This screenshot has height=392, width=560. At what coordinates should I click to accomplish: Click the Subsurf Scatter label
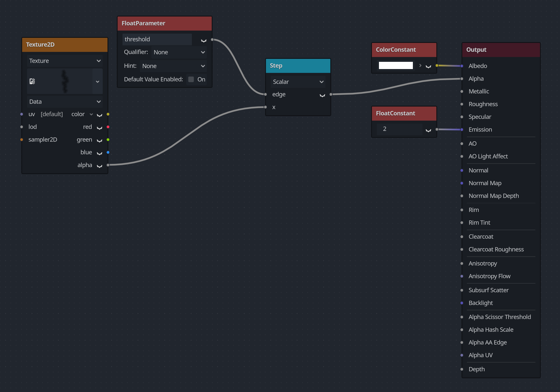[x=489, y=290]
